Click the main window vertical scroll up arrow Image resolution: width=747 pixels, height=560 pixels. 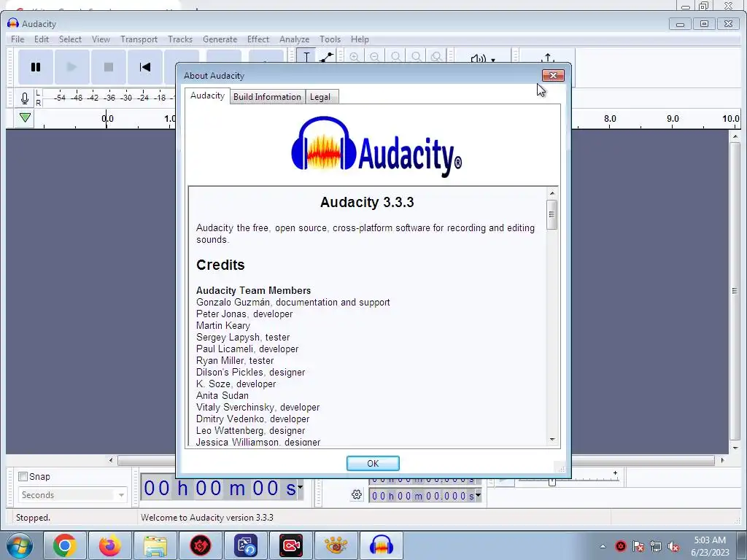click(735, 136)
